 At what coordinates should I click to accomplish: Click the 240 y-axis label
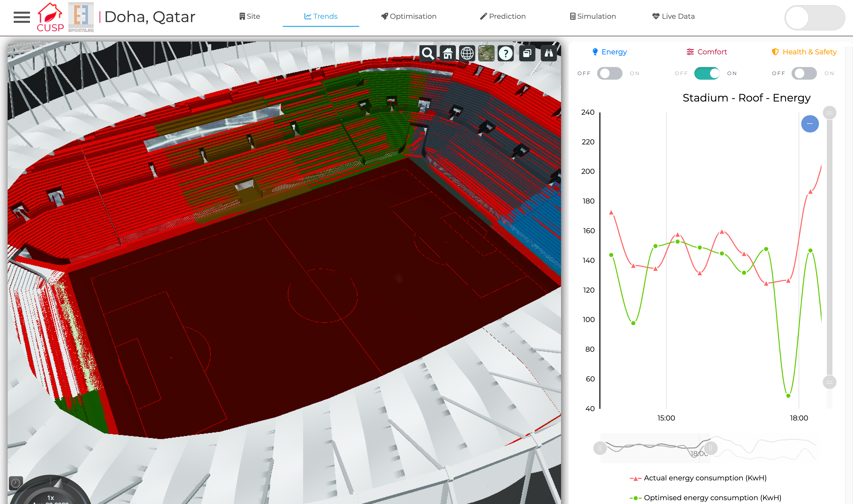pyautogui.click(x=588, y=112)
